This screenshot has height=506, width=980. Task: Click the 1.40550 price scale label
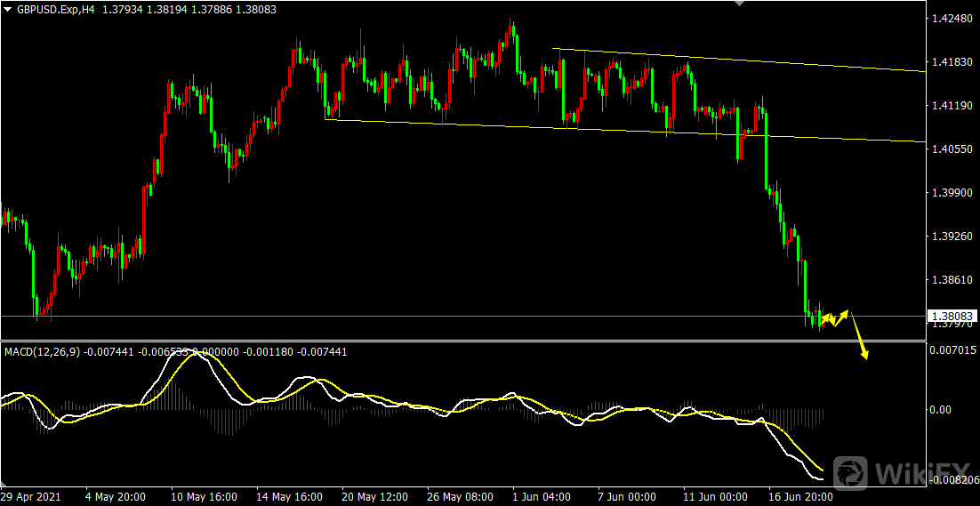coord(950,149)
